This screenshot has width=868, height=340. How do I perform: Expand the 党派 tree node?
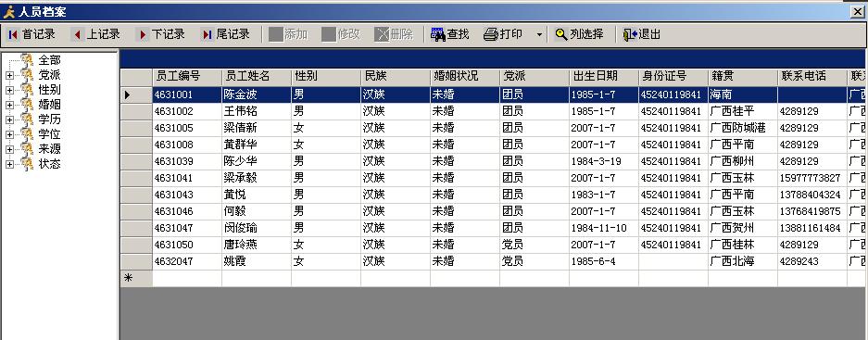tap(9, 75)
